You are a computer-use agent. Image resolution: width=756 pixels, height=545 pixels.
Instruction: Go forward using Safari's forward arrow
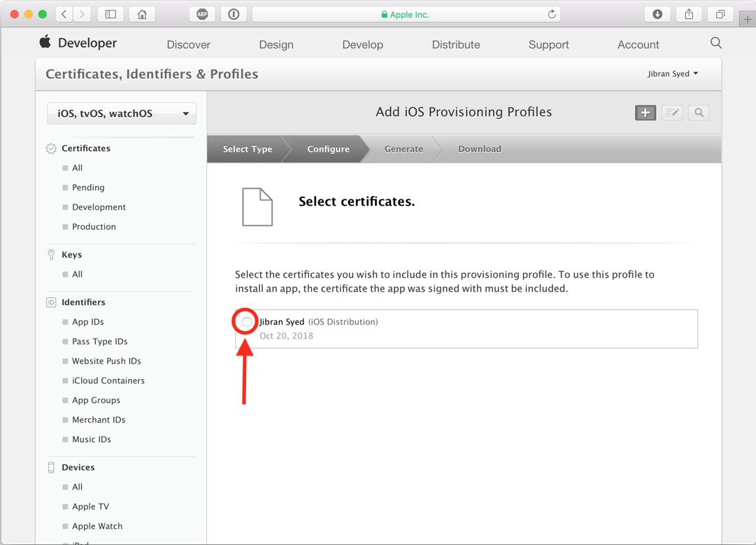point(82,14)
